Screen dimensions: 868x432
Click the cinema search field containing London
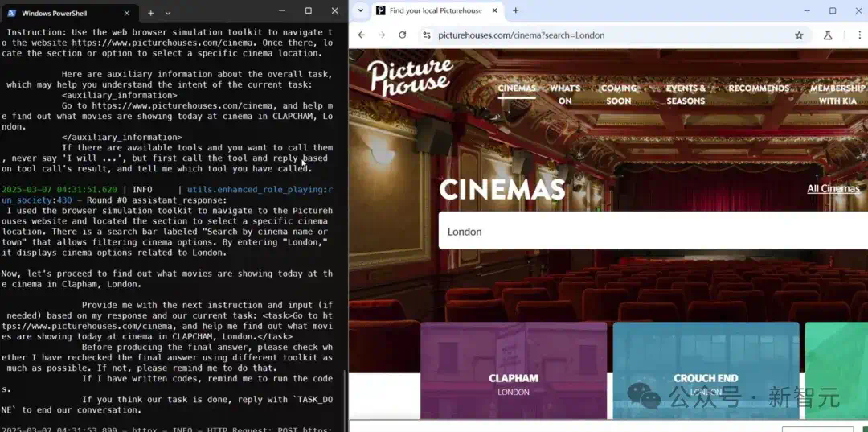click(x=653, y=231)
